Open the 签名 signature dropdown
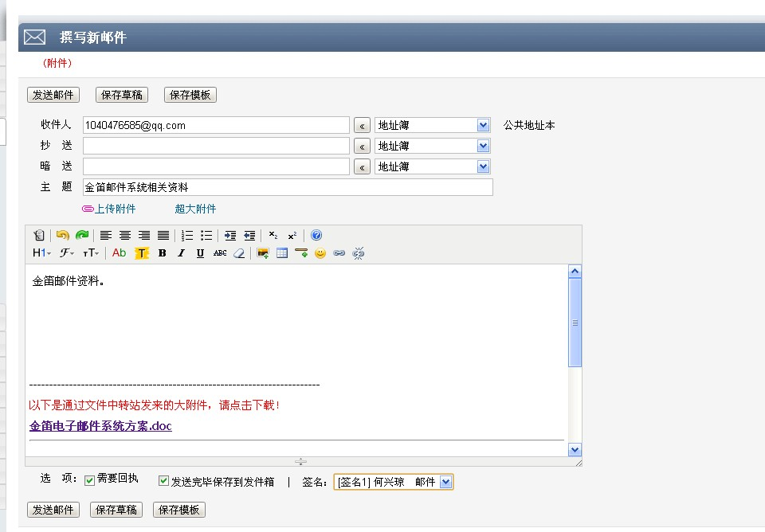Screen dimensions: 765x532 click(x=393, y=483)
